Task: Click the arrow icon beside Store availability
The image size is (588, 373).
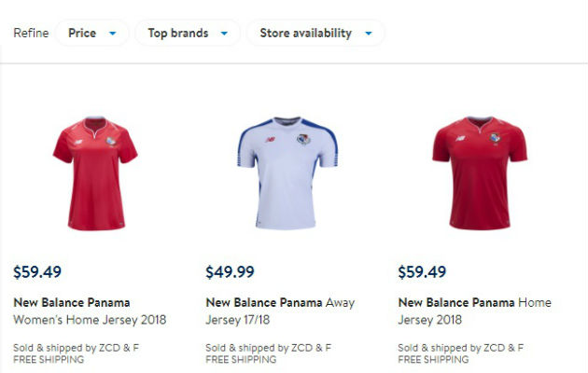Action: click(x=369, y=34)
